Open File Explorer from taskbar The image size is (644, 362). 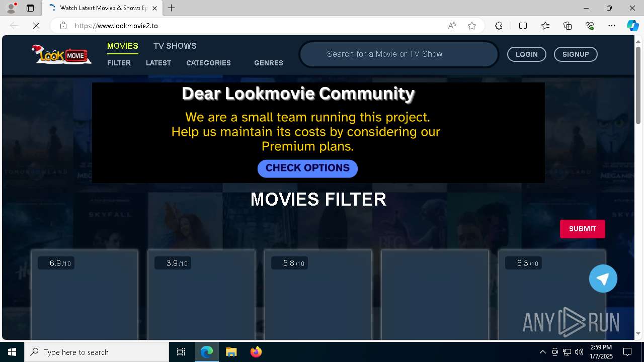[231, 352]
